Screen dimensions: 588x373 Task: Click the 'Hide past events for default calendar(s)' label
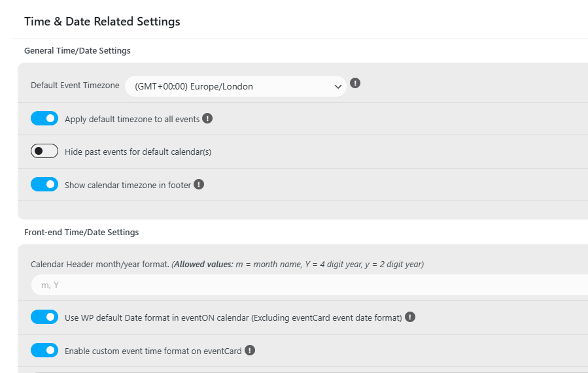[x=138, y=152]
